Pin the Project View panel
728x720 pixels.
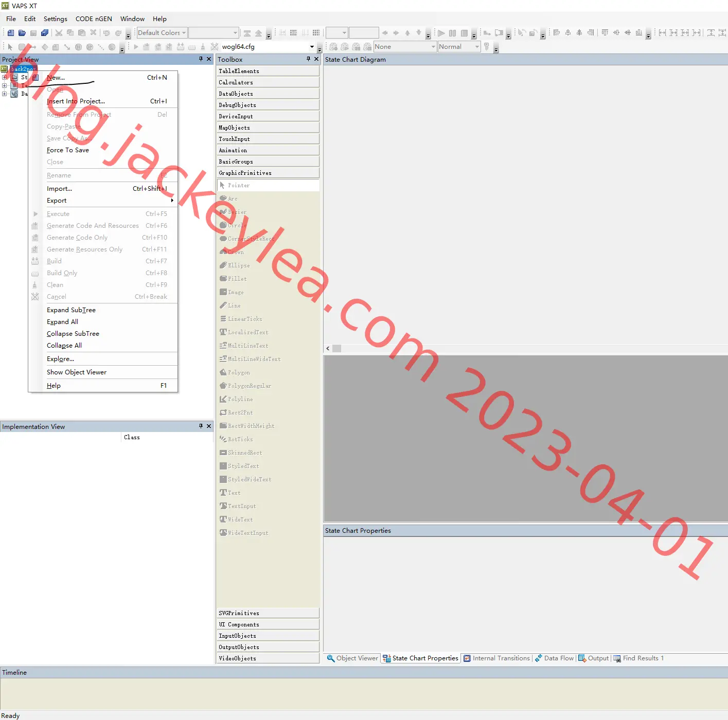[201, 59]
